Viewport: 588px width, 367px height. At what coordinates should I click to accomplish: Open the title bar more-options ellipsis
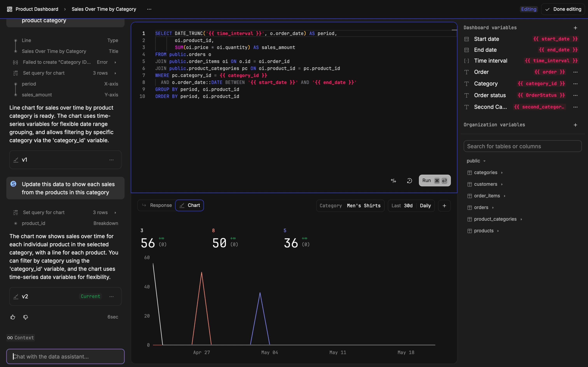[x=149, y=9]
